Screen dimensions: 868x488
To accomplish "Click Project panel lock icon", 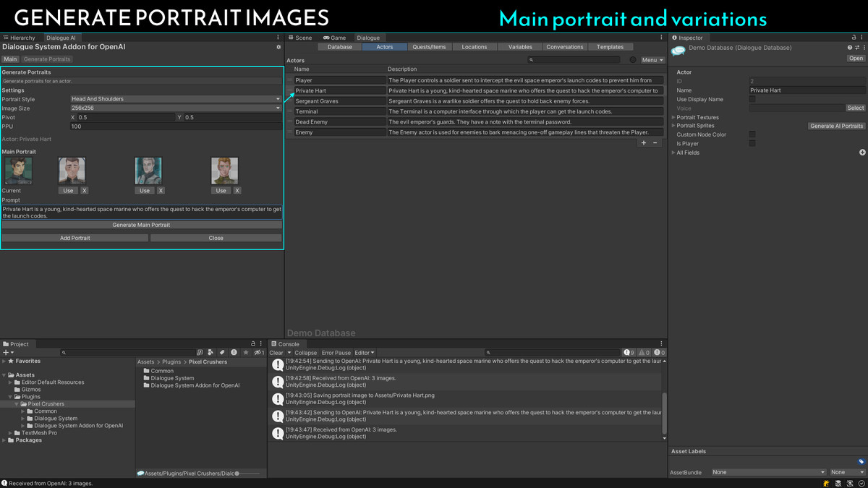I will 253,344.
